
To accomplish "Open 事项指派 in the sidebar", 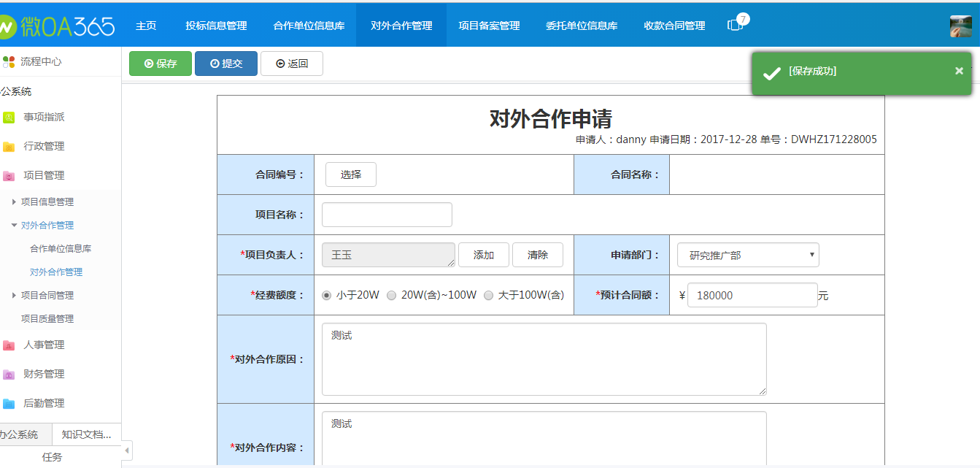I will click(x=44, y=117).
